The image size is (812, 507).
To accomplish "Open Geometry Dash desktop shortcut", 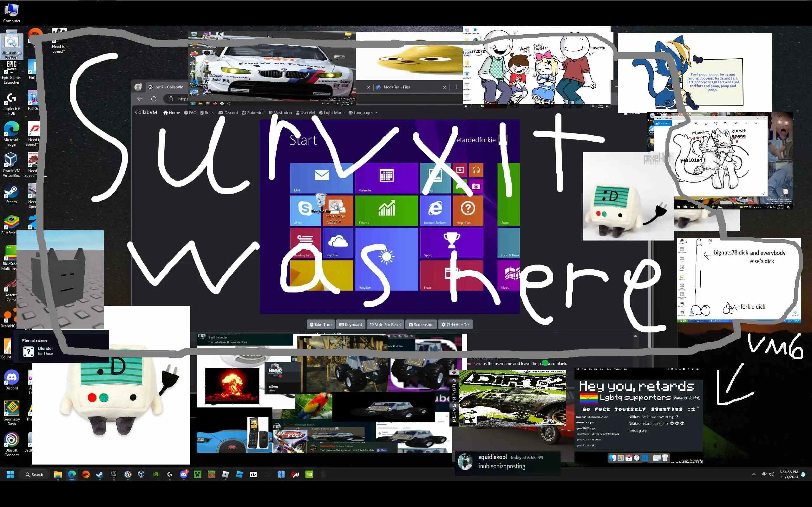I will 11,409.
